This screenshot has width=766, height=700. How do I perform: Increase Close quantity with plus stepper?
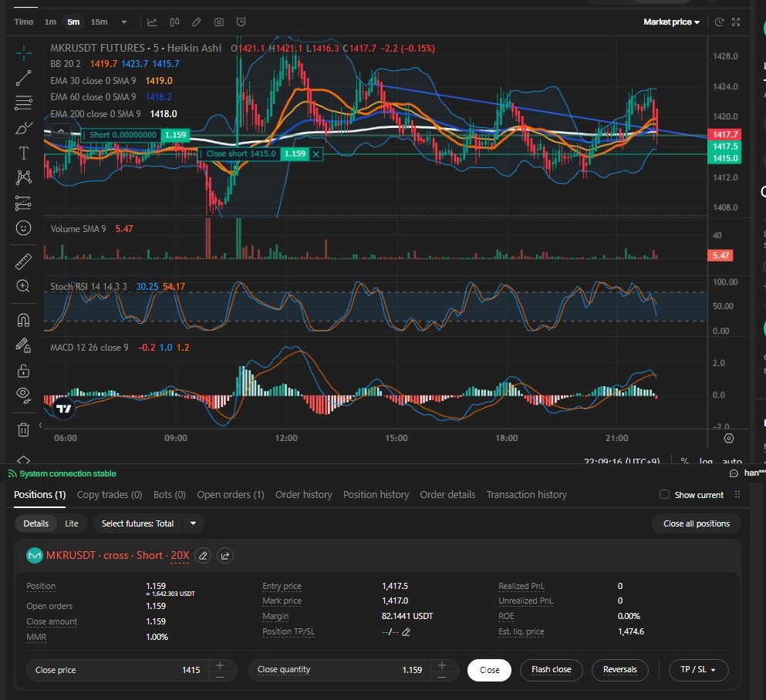point(441,665)
